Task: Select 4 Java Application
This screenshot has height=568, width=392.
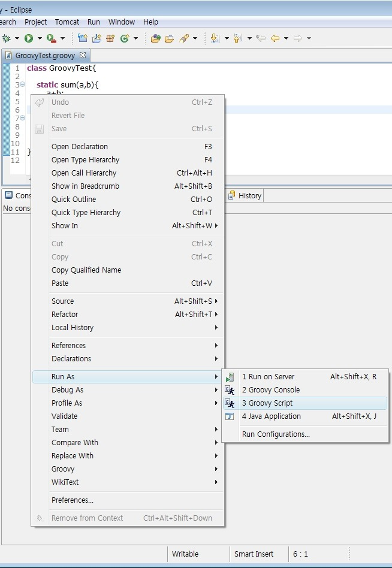Action: click(305, 416)
